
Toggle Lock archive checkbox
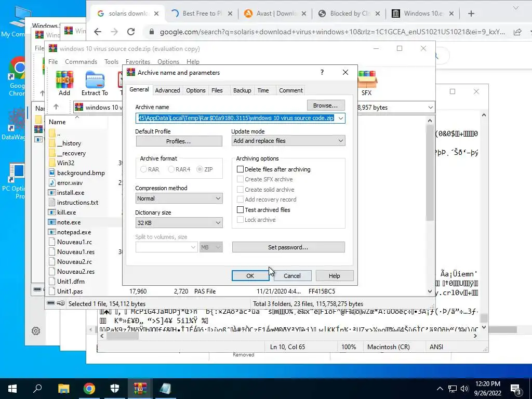tap(240, 220)
